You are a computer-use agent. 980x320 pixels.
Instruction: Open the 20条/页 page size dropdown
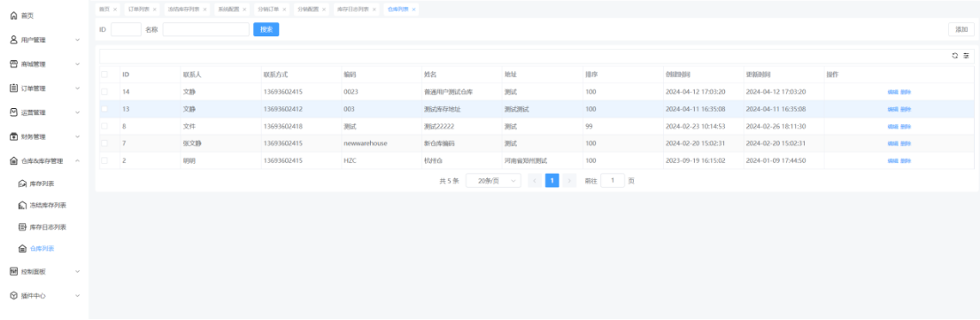[x=494, y=181]
